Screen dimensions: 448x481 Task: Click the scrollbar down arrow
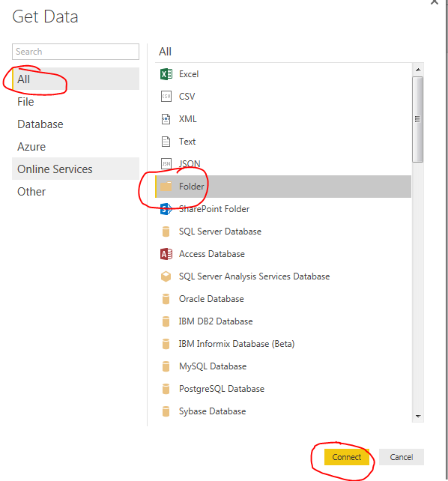[417, 417]
